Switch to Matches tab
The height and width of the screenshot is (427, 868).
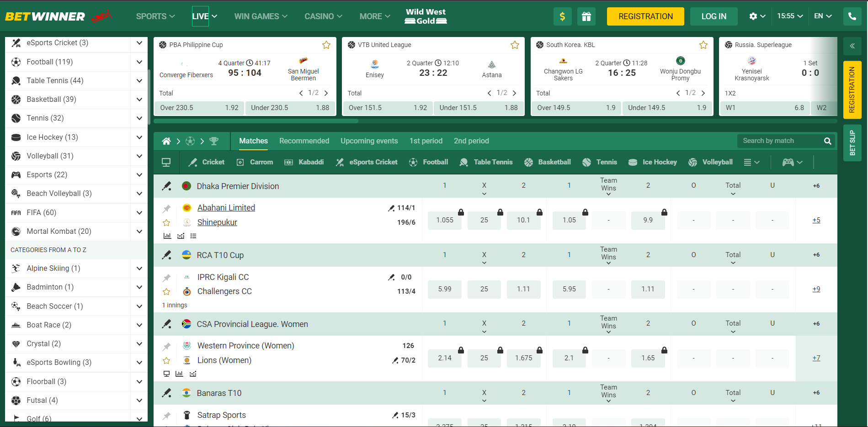(x=254, y=141)
